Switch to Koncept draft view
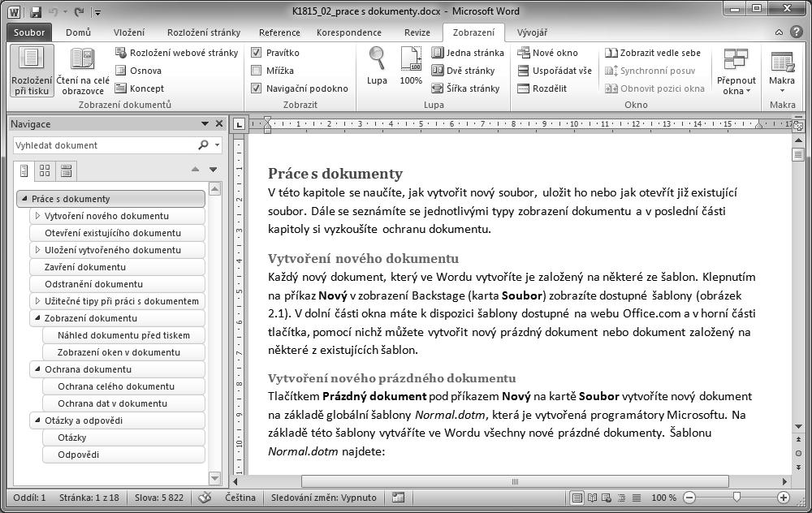 click(x=140, y=88)
